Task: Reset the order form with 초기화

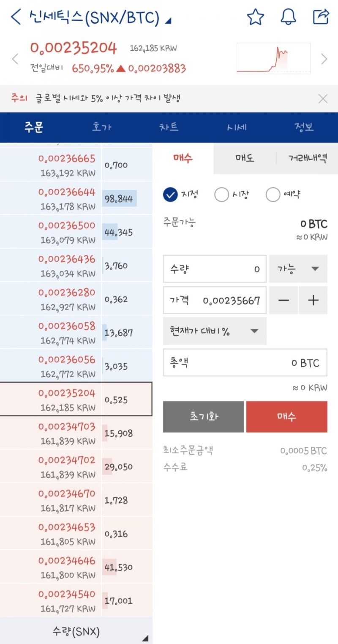Action: coord(203,417)
